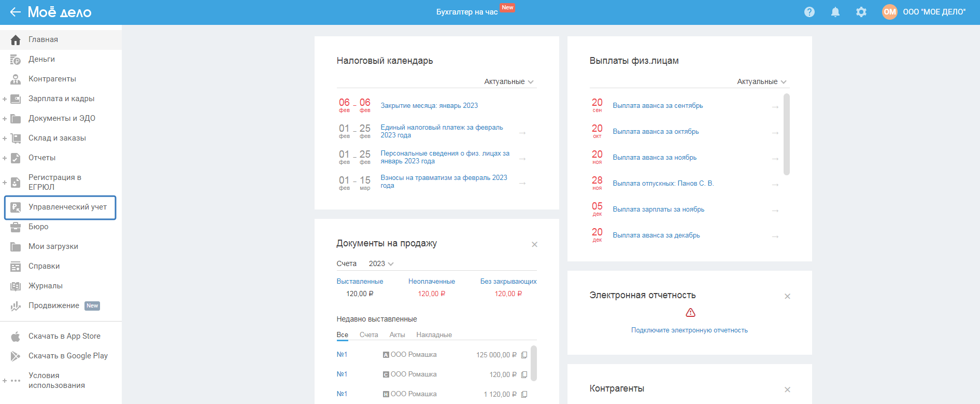
Task: Click the Отчеты document icon
Action: tap(16, 158)
